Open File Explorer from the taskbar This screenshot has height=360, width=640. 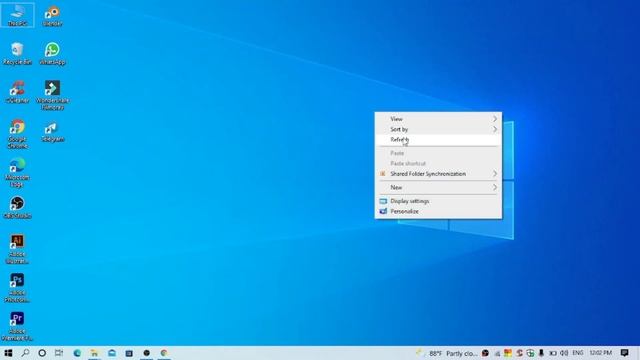[94, 353]
